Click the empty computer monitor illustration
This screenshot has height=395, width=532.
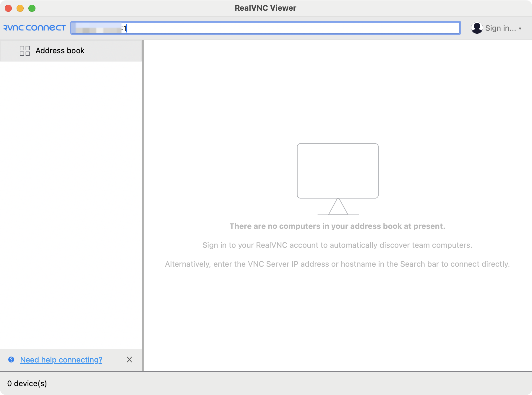tap(338, 179)
